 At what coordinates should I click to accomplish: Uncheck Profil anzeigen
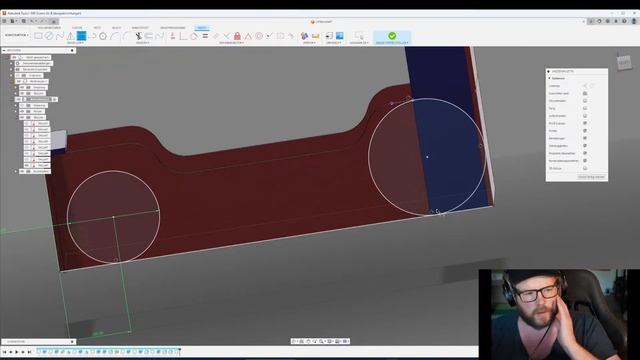[585, 123]
